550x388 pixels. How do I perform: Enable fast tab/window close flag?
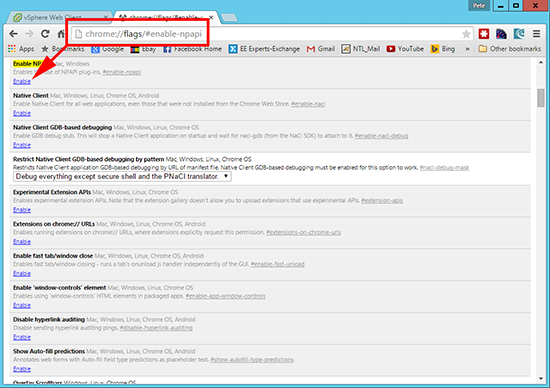(x=22, y=274)
